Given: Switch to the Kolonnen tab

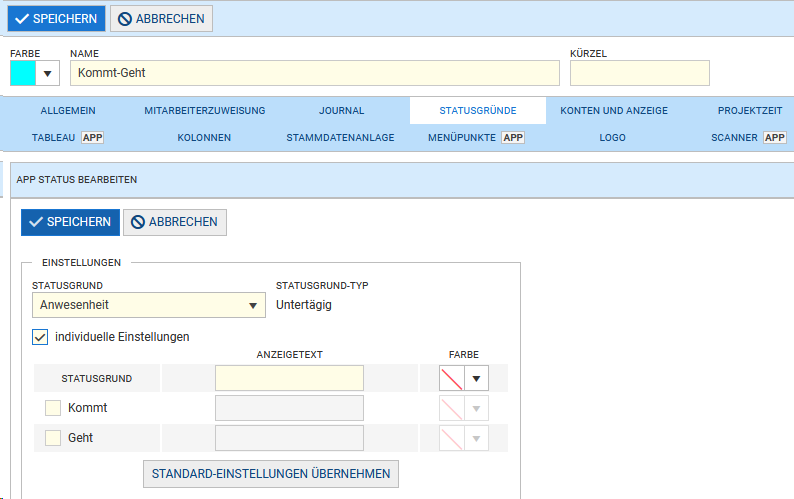Looking at the screenshot, I should pos(204,137).
